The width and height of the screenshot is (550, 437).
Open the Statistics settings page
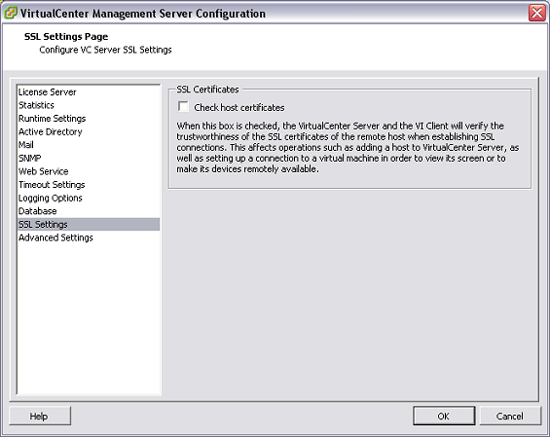click(88, 105)
